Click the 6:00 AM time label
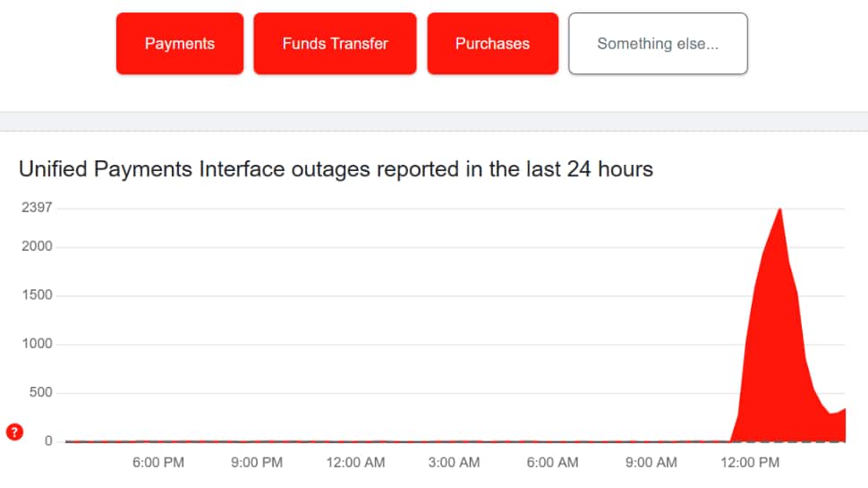The image size is (868, 488). [x=552, y=462]
